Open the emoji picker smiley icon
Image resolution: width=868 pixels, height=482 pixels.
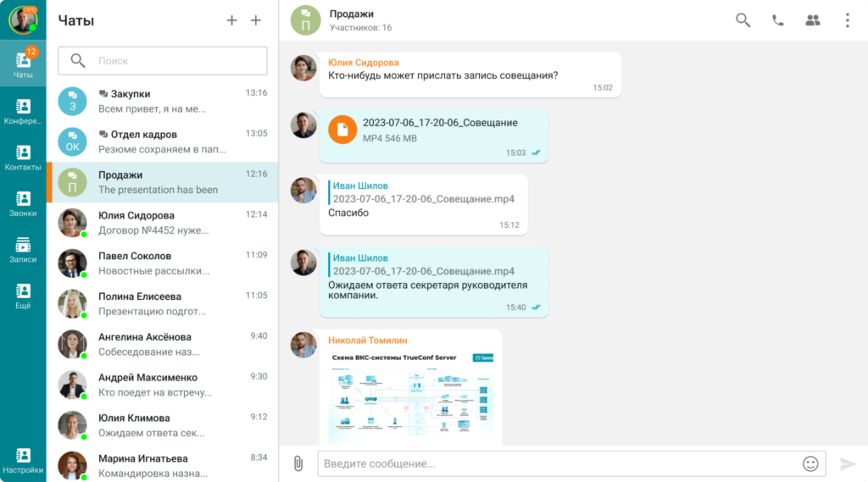tap(810, 463)
